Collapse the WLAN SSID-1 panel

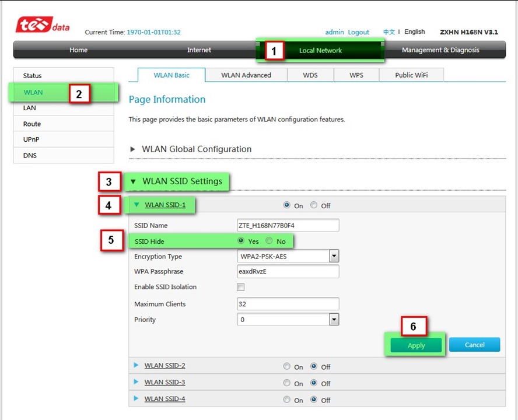click(x=137, y=205)
